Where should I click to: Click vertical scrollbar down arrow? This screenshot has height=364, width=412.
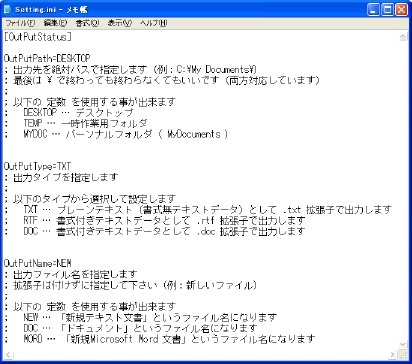(x=403, y=345)
